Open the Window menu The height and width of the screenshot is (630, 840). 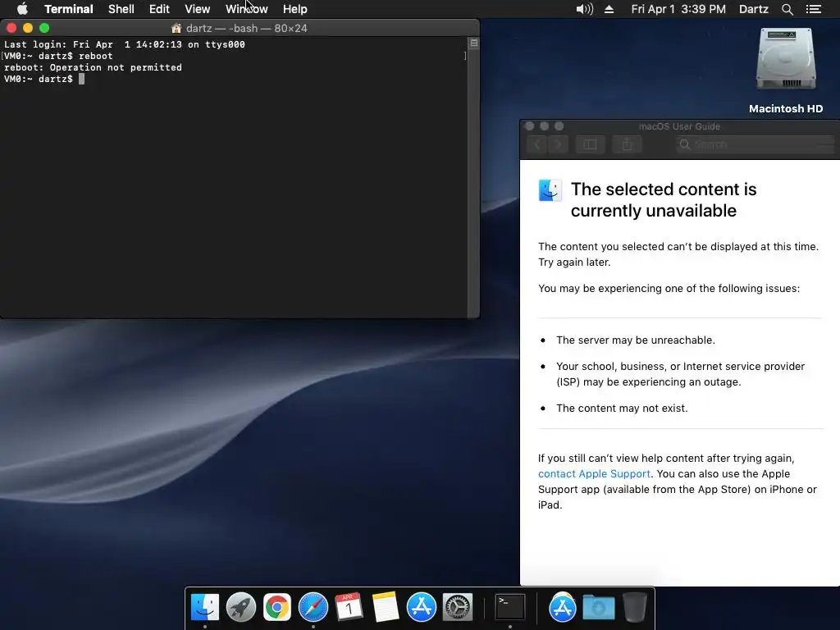(246, 9)
